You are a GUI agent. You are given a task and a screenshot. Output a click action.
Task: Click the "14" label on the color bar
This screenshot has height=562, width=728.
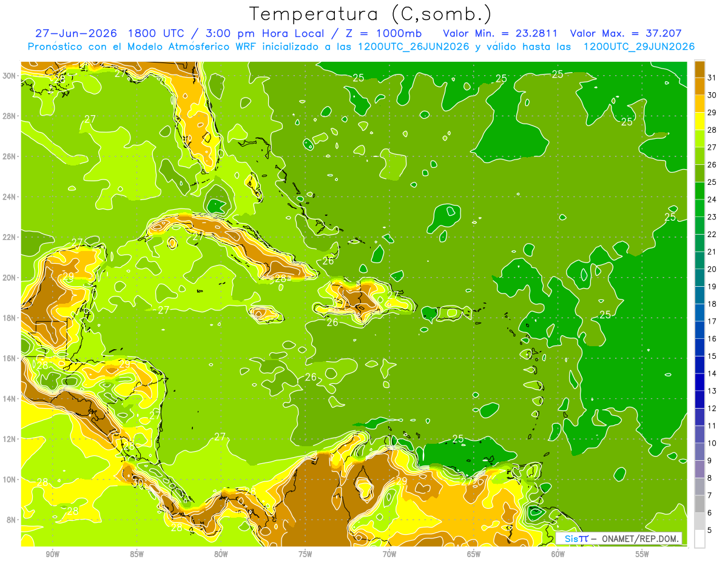click(x=712, y=373)
